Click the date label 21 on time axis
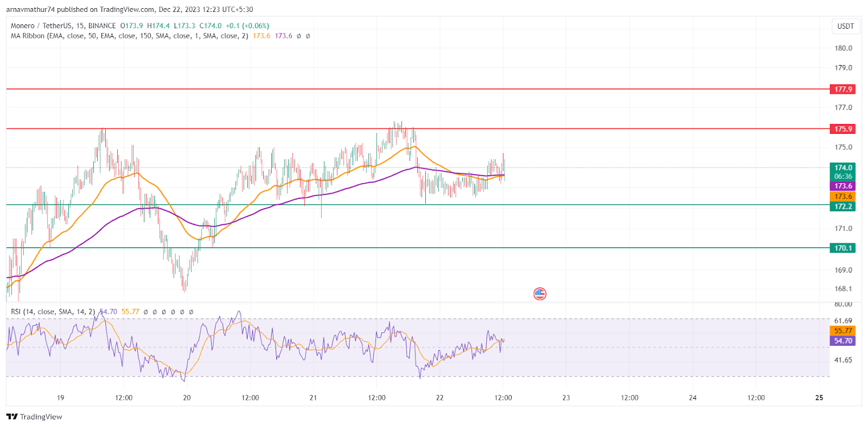Image resolution: width=868 pixels, height=427 pixels. point(313,398)
